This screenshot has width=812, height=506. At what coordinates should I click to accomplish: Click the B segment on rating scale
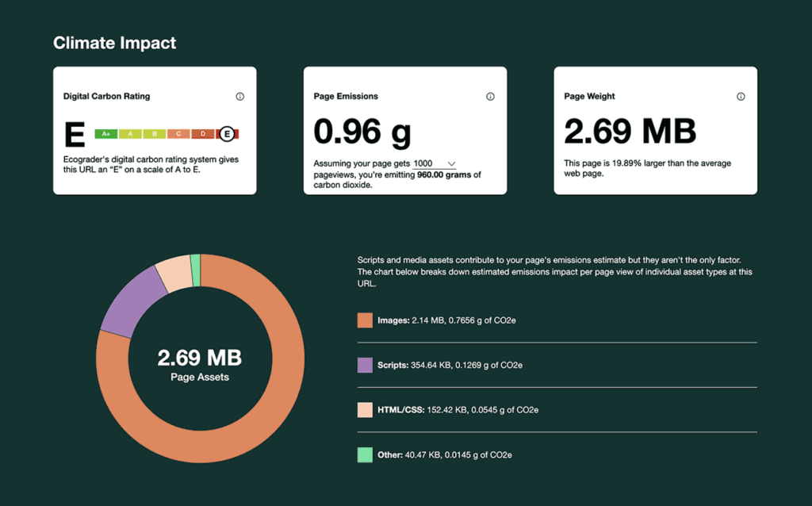[155, 134]
